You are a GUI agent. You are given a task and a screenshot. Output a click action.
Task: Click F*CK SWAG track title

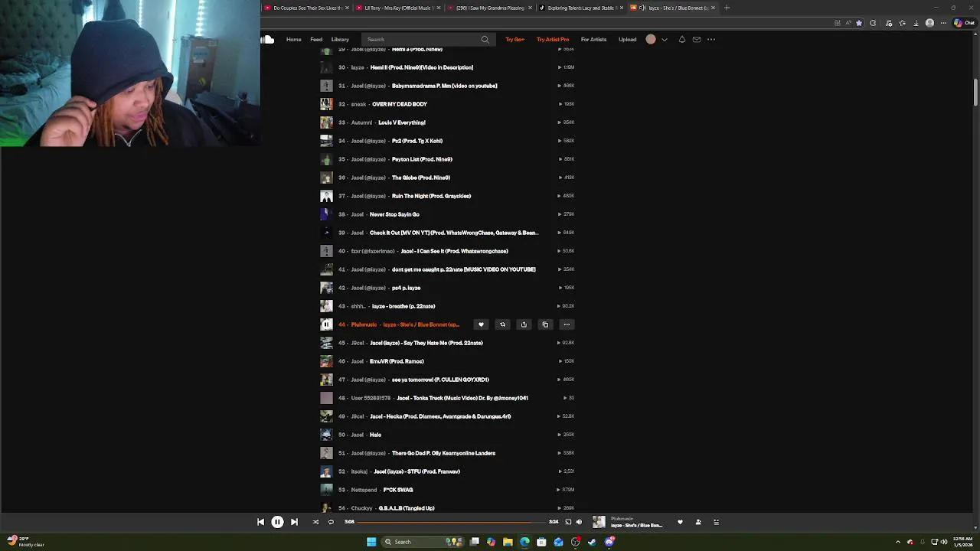click(x=398, y=490)
